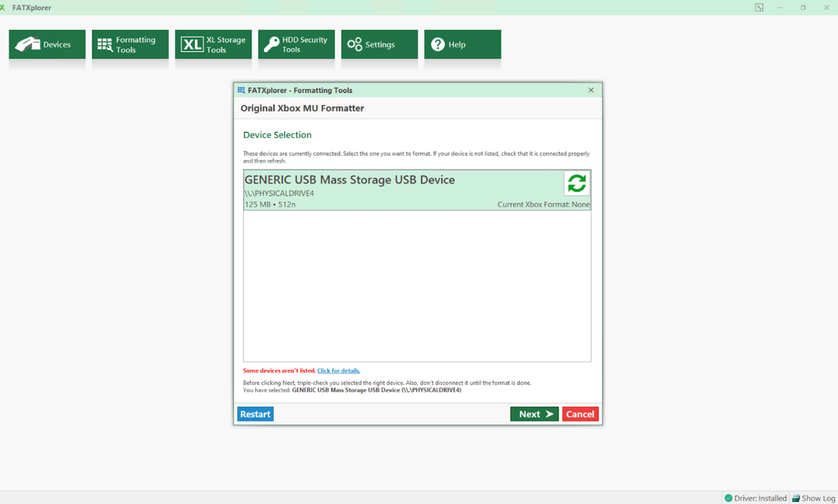
Task: Open HDD Security Tools
Action: (x=296, y=45)
